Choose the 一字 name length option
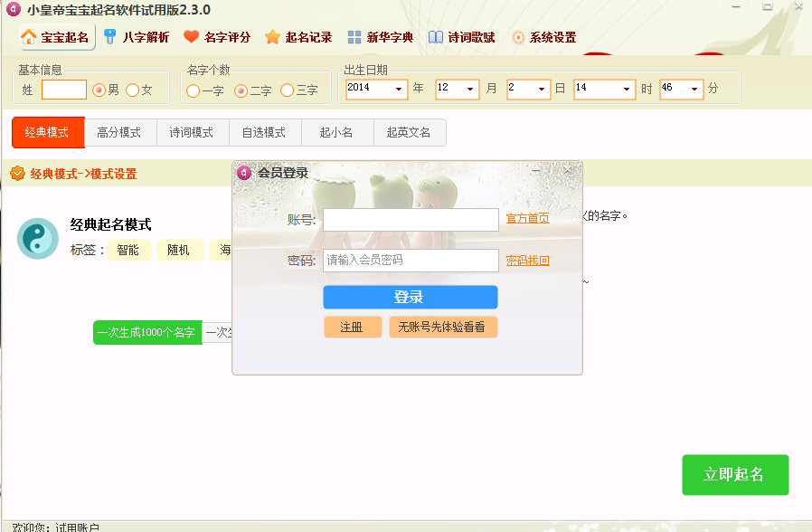812x532 pixels. click(194, 90)
